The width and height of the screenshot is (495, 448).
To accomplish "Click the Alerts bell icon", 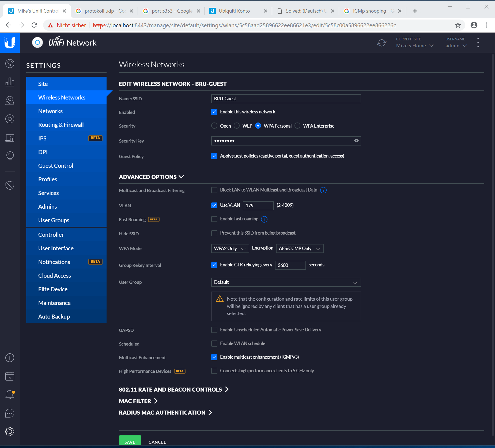I will [10, 395].
